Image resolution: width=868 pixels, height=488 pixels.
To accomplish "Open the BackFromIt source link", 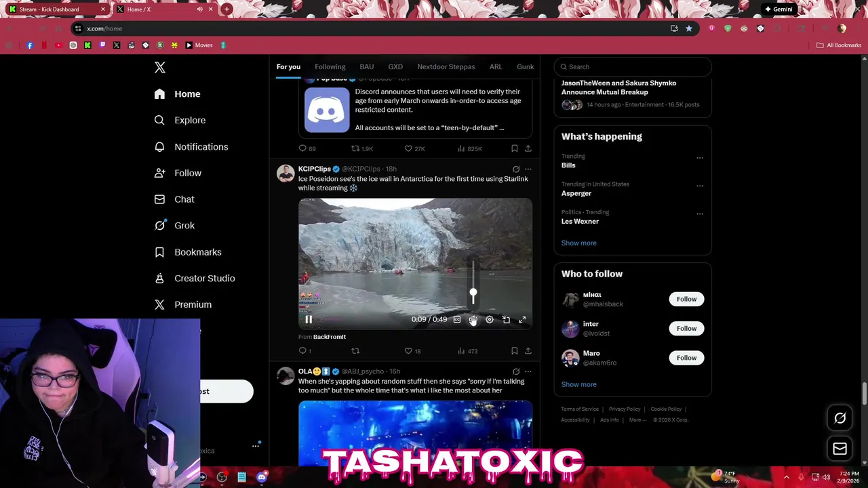I will (x=330, y=337).
